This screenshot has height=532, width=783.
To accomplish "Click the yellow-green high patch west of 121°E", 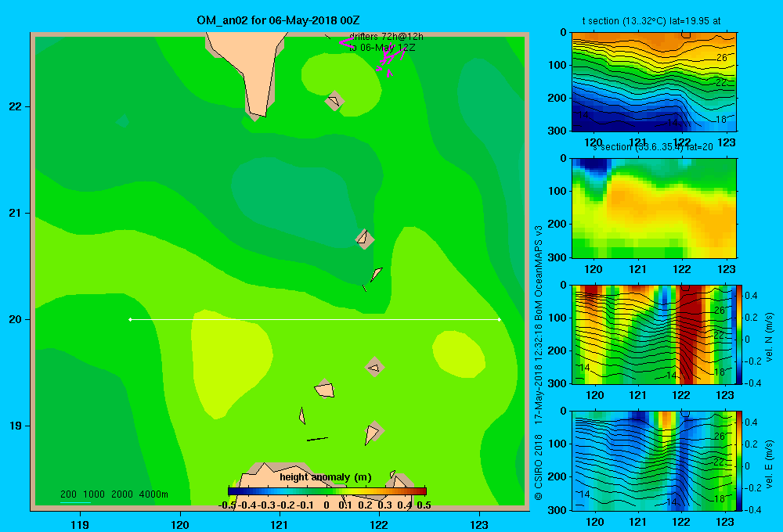I will (x=229, y=361).
